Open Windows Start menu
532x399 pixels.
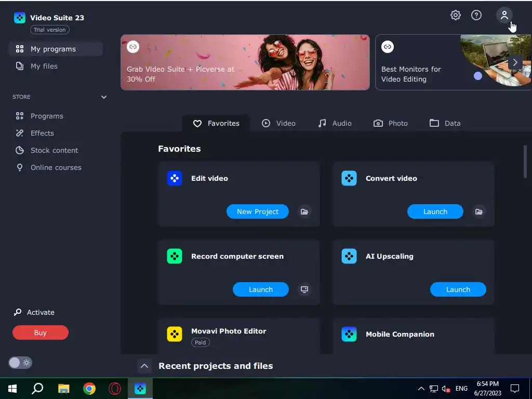tap(12, 389)
